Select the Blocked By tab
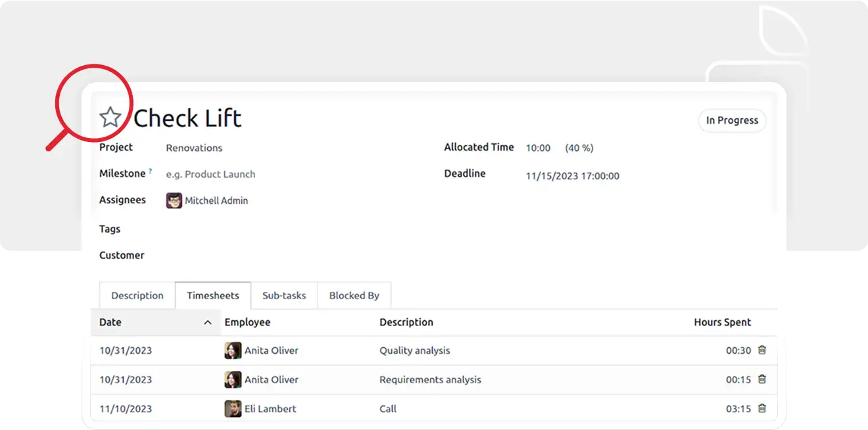 354,295
